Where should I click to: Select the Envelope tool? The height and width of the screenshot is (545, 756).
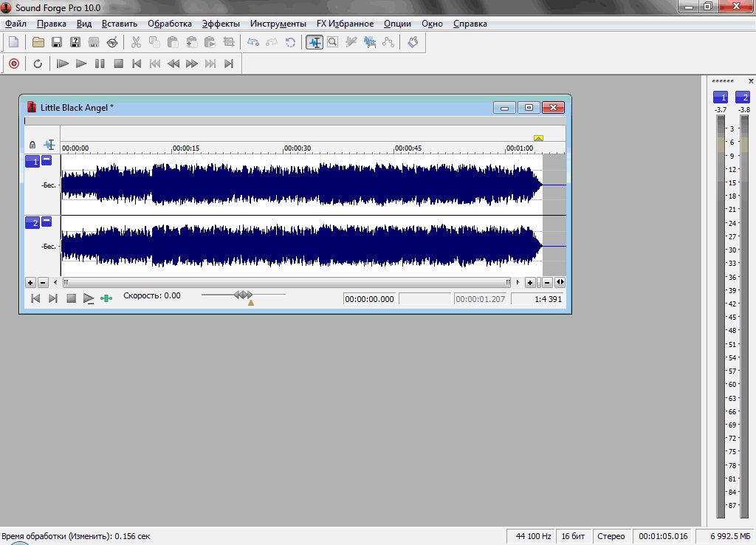[388, 42]
